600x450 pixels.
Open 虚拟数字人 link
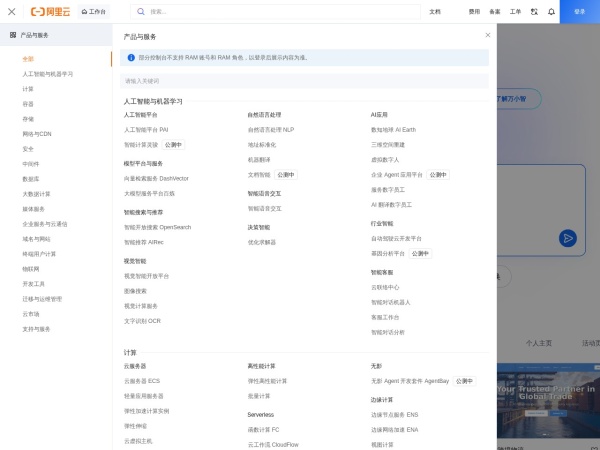pos(385,160)
